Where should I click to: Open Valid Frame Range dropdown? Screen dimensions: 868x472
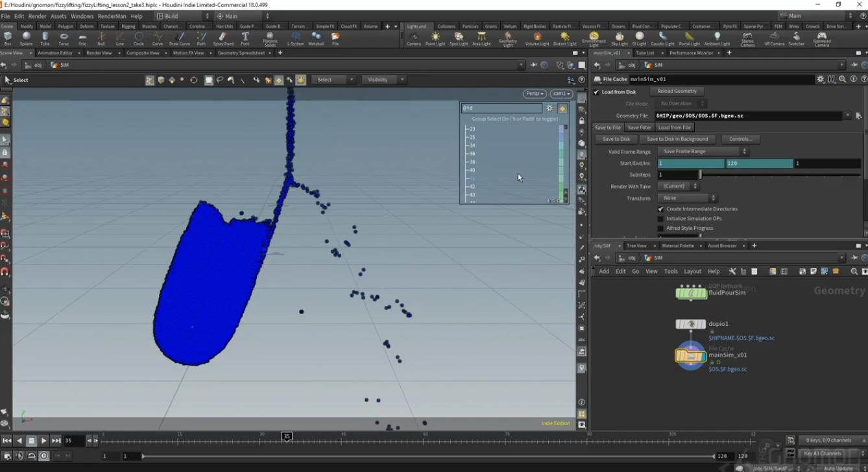click(x=703, y=151)
